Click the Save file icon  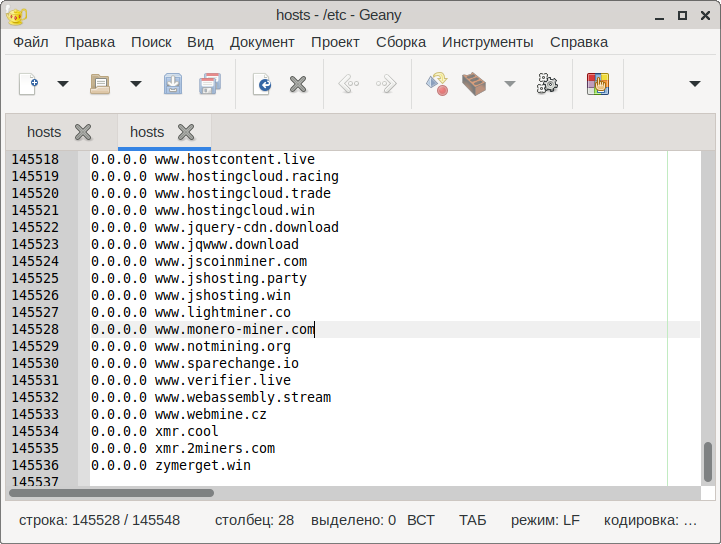173,84
